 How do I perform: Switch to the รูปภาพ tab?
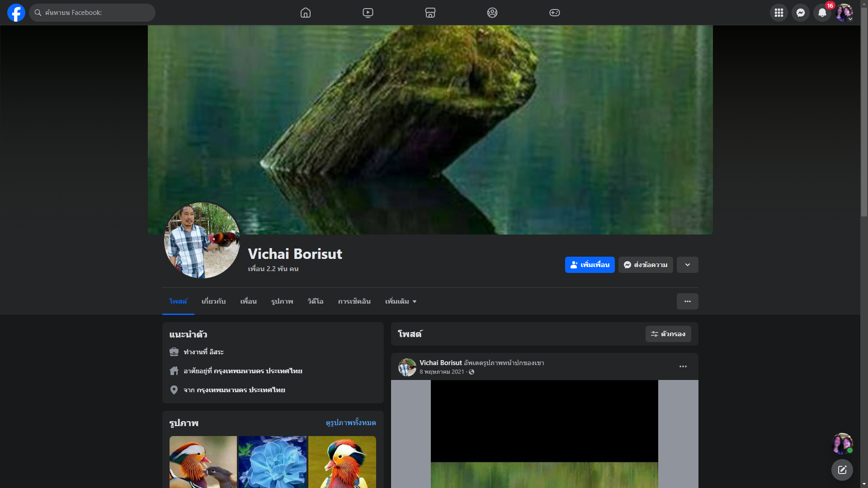282,301
